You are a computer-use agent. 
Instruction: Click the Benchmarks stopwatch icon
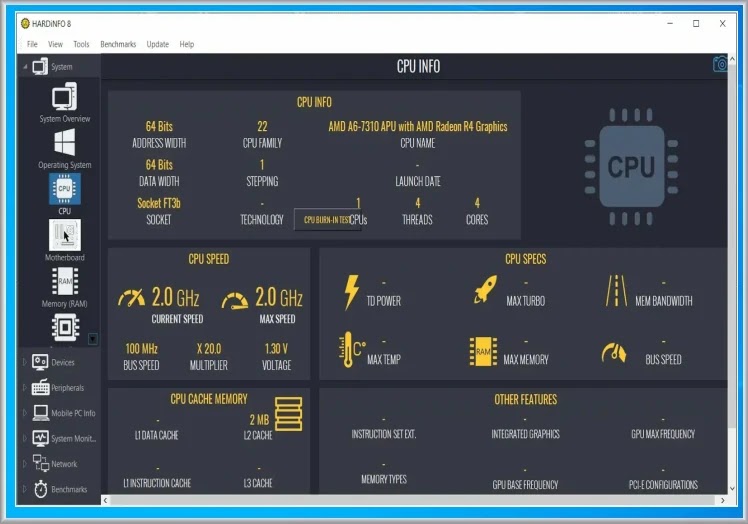(x=41, y=489)
